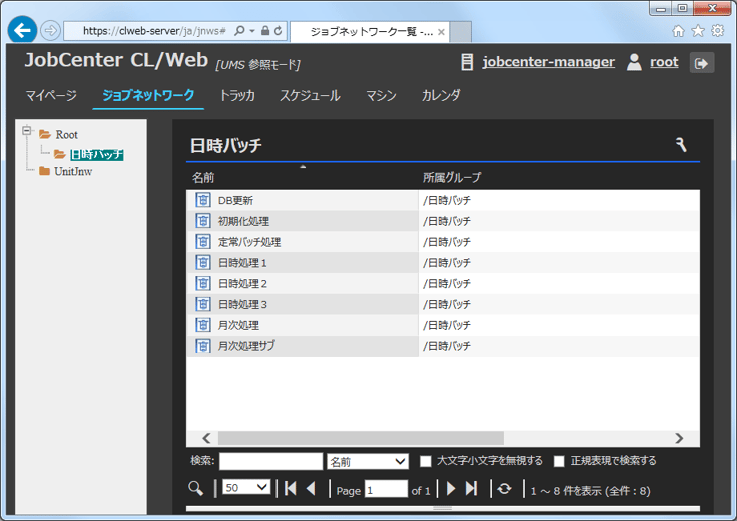Click the padlock security icon in address bar

pyautogui.click(x=265, y=31)
